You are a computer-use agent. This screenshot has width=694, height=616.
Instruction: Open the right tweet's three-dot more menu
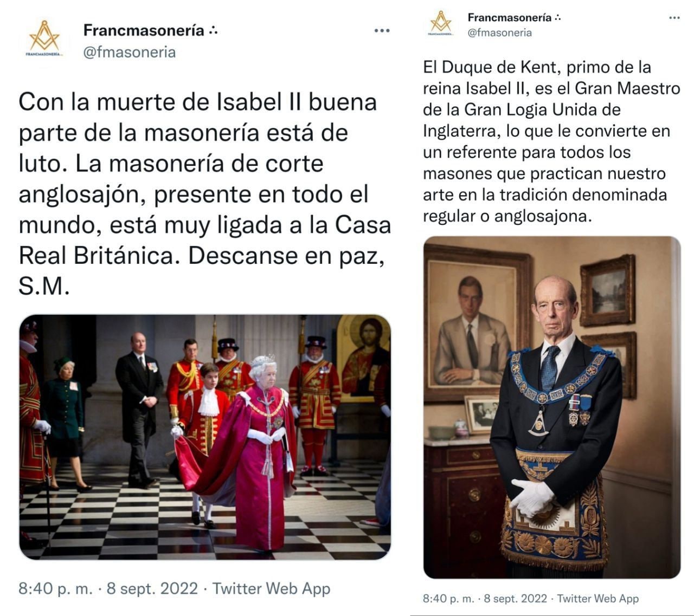[x=674, y=18]
